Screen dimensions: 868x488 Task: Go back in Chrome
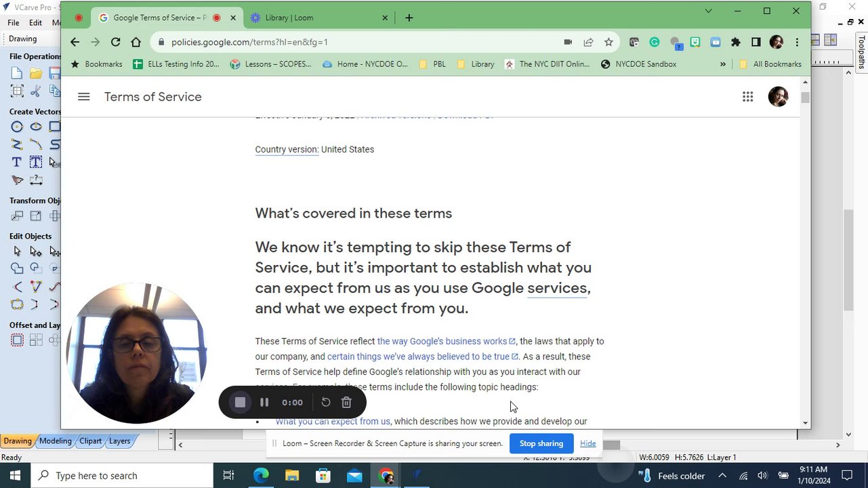coord(75,42)
